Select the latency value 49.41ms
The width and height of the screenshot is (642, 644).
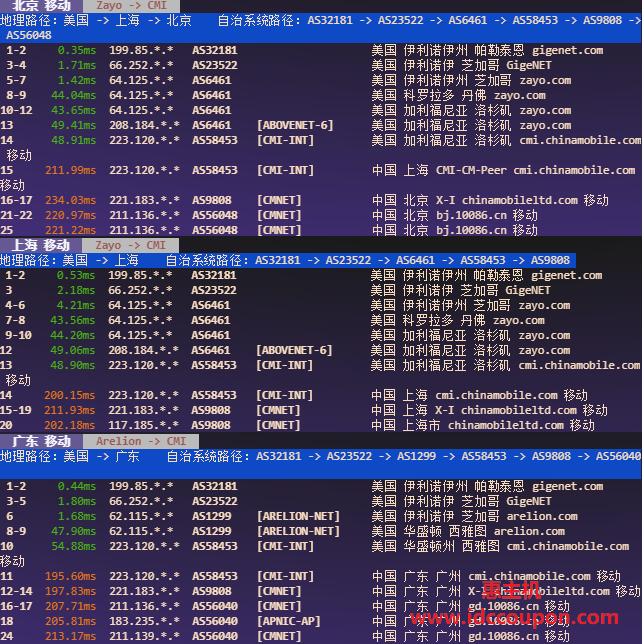tap(74, 125)
